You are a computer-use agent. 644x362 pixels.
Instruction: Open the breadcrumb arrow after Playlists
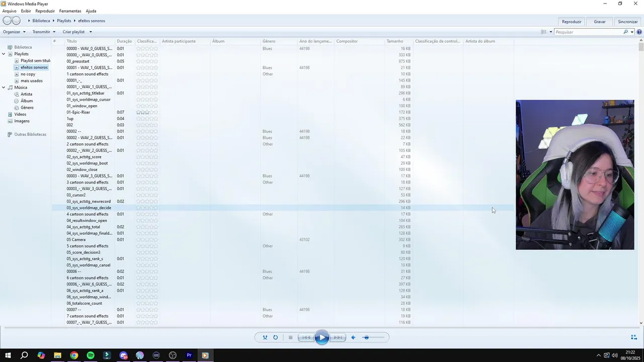(74, 21)
